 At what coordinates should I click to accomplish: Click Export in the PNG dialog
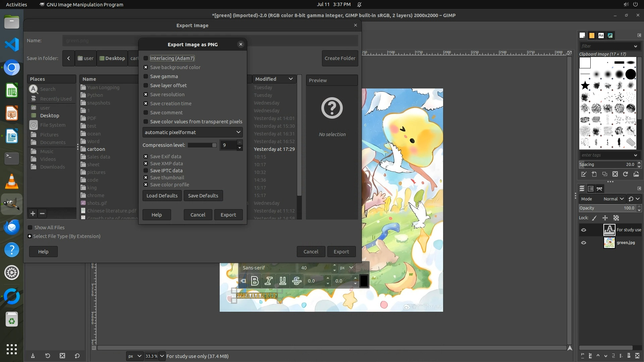tap(228, 215)
